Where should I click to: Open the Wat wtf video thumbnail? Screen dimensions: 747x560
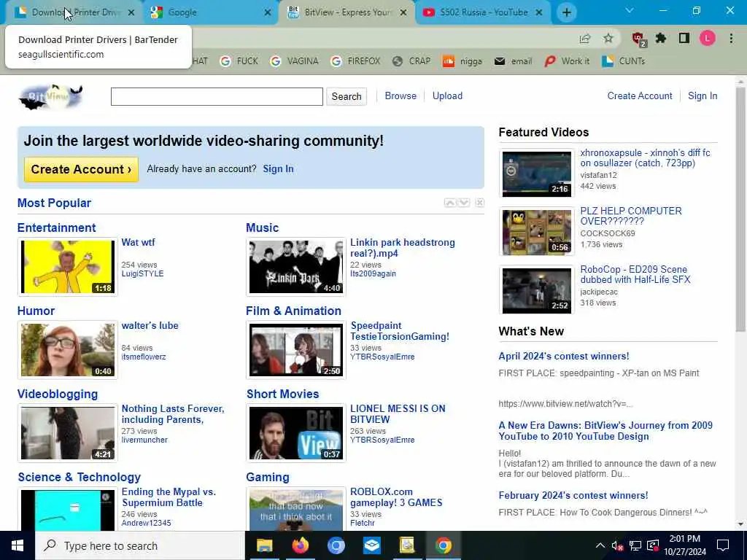68,267
